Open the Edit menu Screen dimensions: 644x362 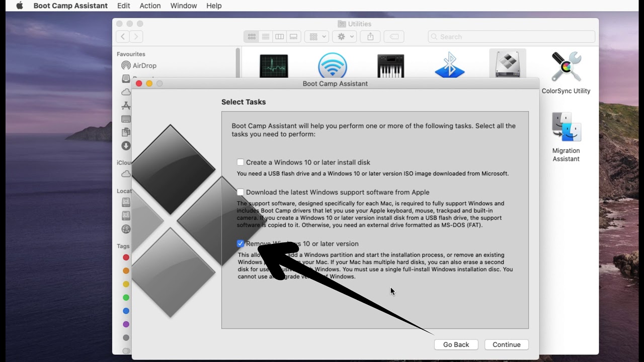coord(123,6)
